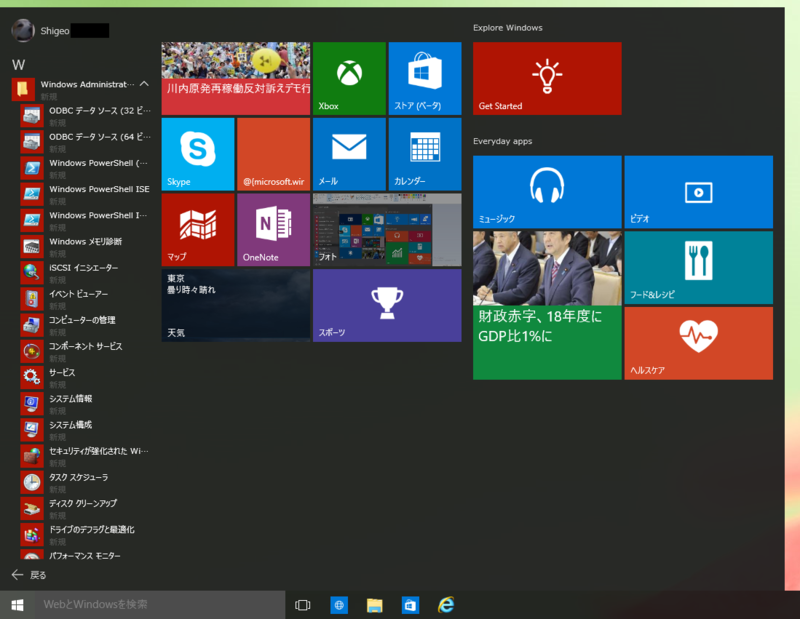Launch Windows PowerShell ISE
The image size is (800, 619).
pyautogui.click(x=86, y=194)
